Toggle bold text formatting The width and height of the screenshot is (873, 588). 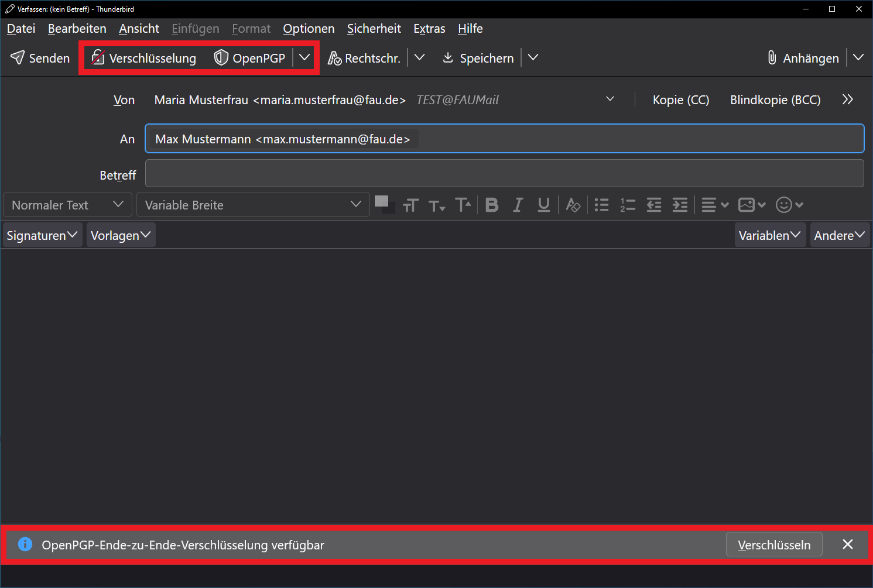492,205
